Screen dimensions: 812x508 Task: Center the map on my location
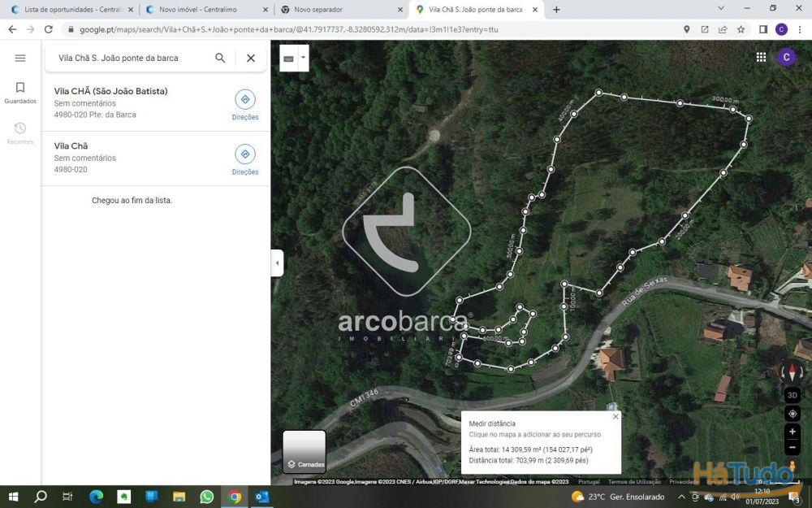coord(792,414)
